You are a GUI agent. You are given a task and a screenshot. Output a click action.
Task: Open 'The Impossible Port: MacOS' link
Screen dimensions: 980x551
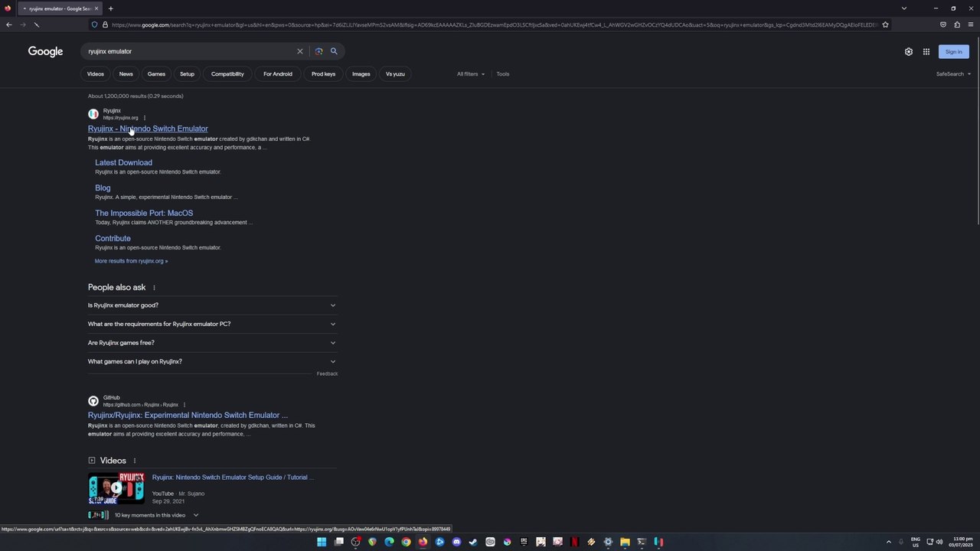coord(144,214)
